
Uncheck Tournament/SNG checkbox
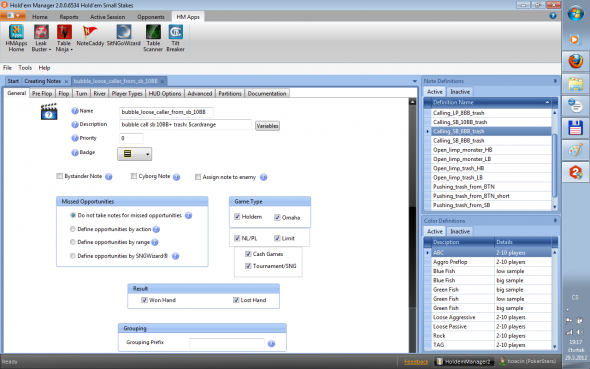(248, 266)
